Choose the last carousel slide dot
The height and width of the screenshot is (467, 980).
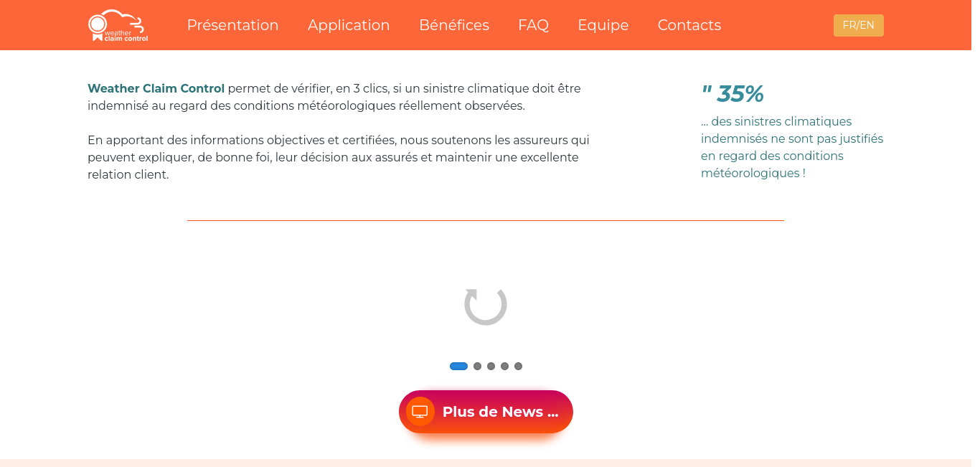[518, 366]
